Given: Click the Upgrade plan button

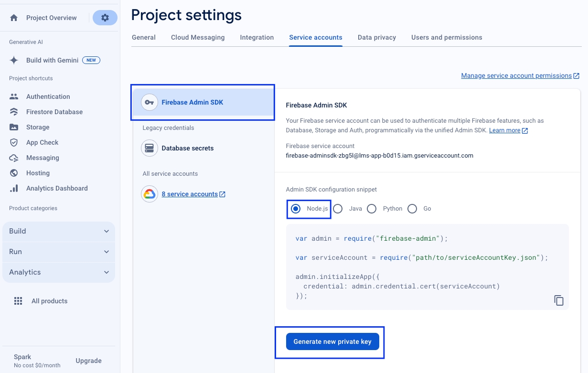Looking at the screenshot, I should pos(88,361).
